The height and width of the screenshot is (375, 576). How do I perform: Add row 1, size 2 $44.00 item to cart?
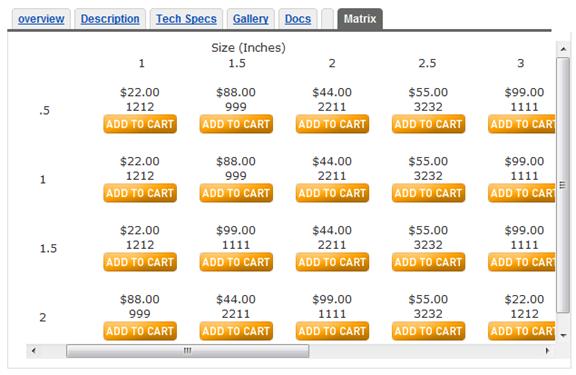(x=332, y=193)
